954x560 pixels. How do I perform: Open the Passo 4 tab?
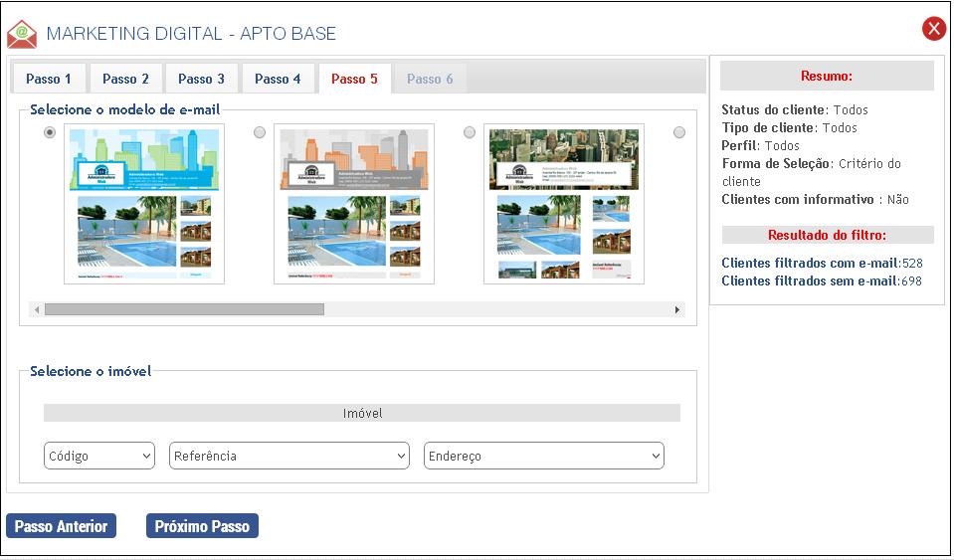click(x=278, y=79)
